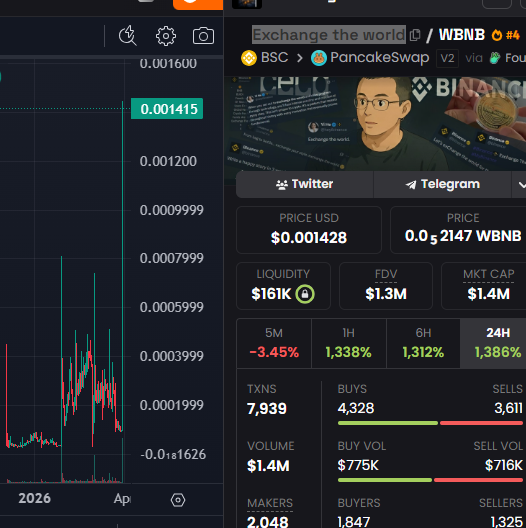Click the BUY VOL $775K value
This screenshot has width=526, height=528.
[x=358, y=465]
